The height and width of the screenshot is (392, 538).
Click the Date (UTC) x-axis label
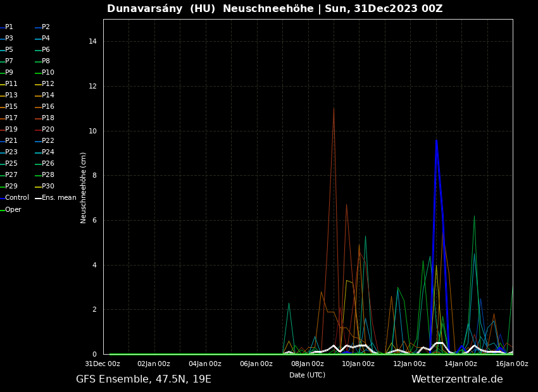307,376
